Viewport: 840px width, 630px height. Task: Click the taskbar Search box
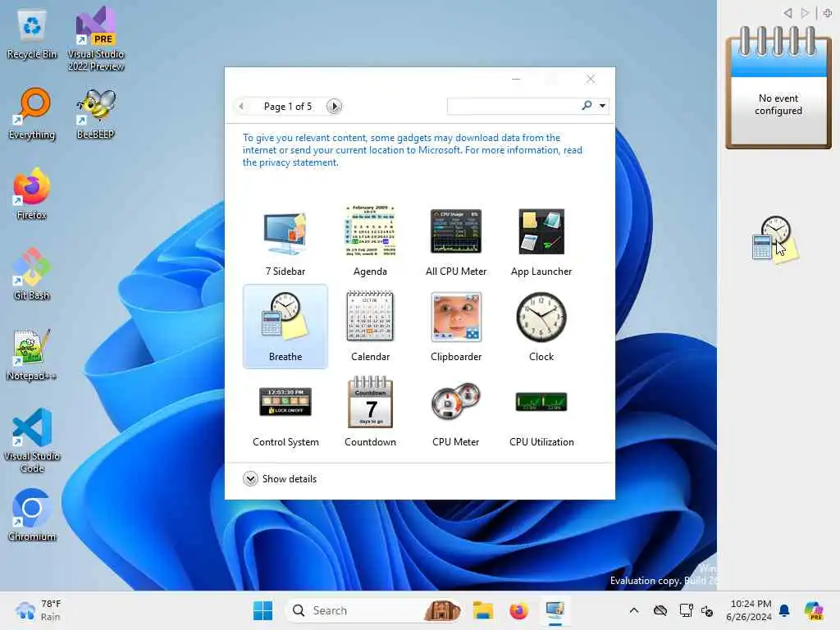(x=375, y=610)
